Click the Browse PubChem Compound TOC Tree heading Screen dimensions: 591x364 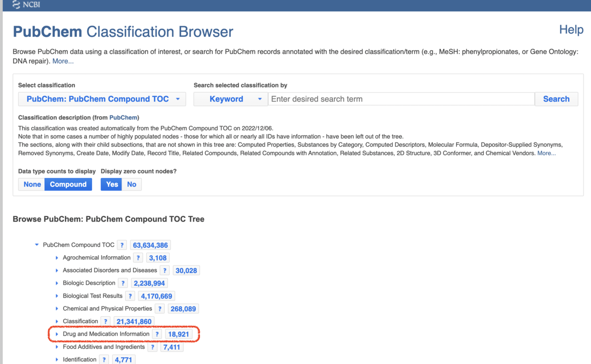(108, 219)
